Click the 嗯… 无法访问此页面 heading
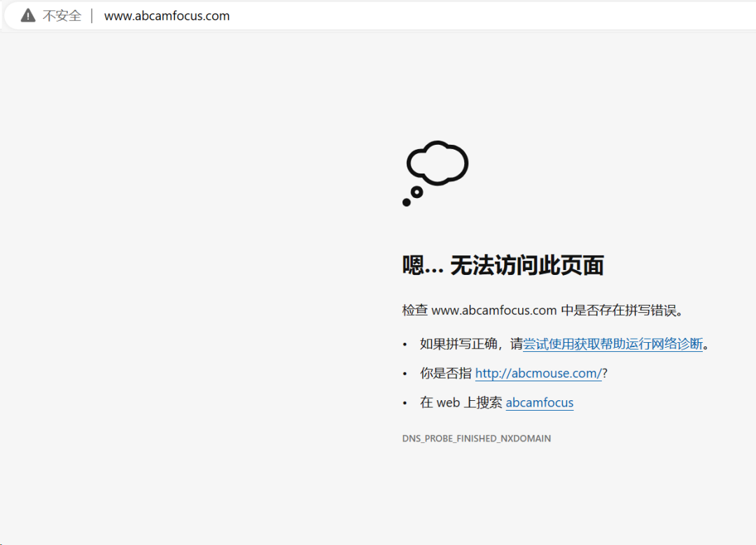 click(503, 266)
